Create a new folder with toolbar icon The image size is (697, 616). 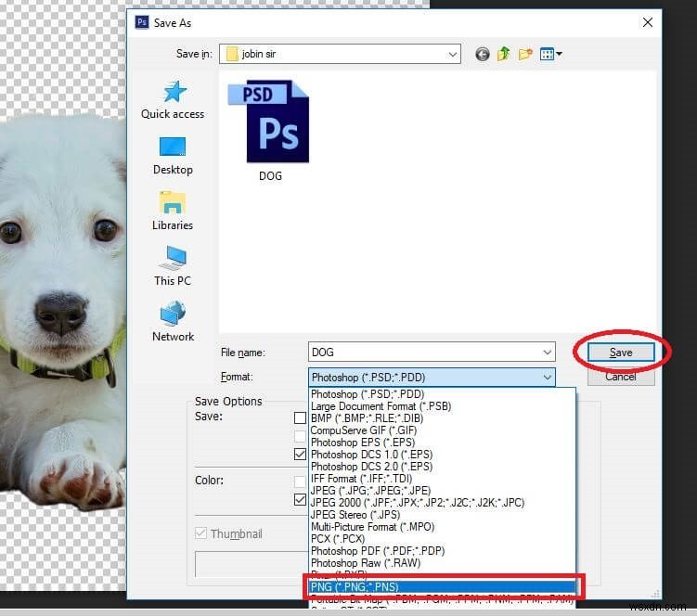[525, 54]
